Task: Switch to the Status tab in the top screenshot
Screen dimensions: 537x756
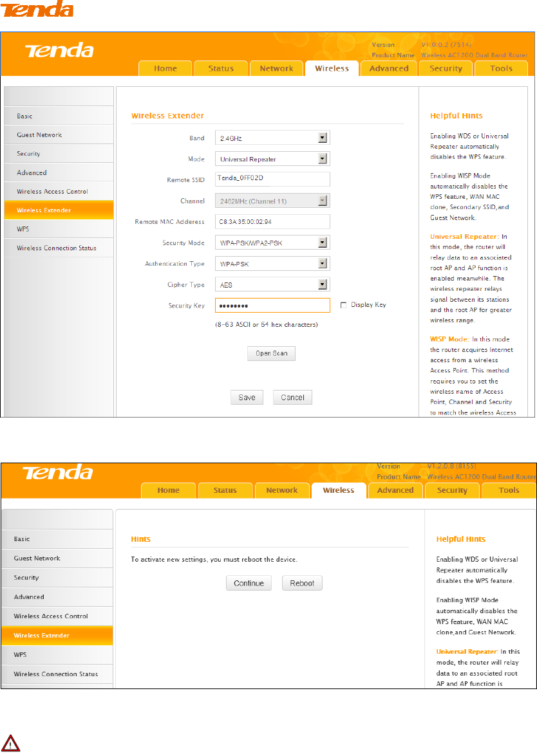Action: click(221, 68)
